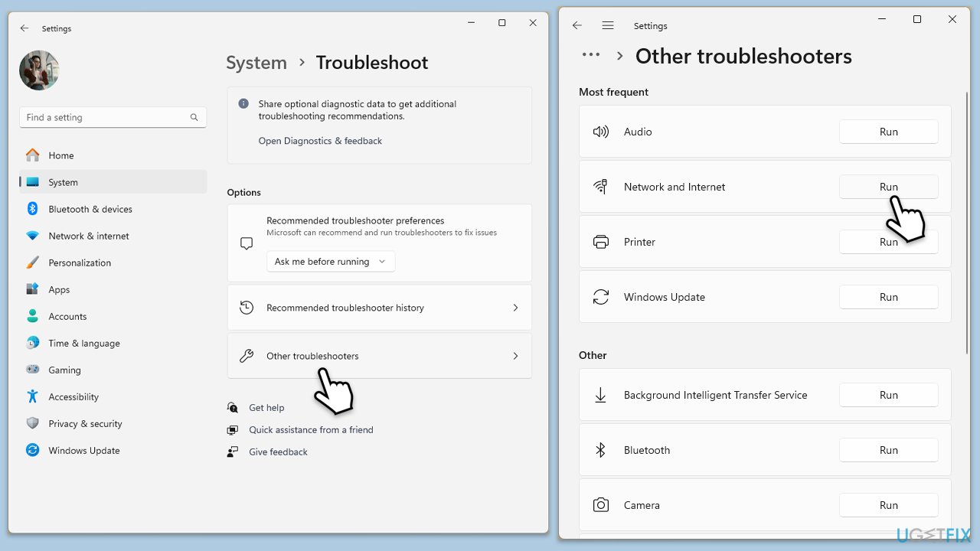This screenshot has height=551, width=980.
Task: Open Bluetooth & devices settings
Action: (x=90, y=209)
